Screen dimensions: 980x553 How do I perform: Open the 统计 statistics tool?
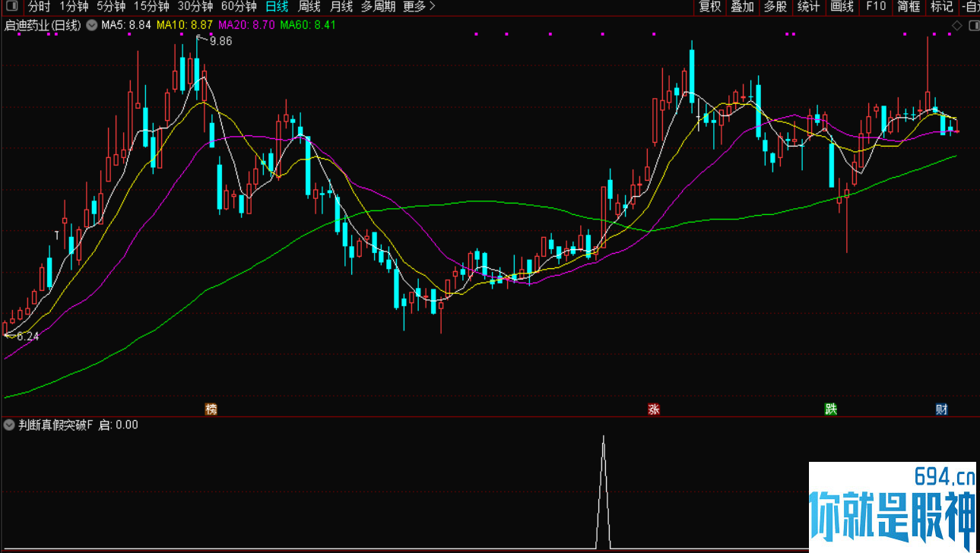tap(808, 7)
